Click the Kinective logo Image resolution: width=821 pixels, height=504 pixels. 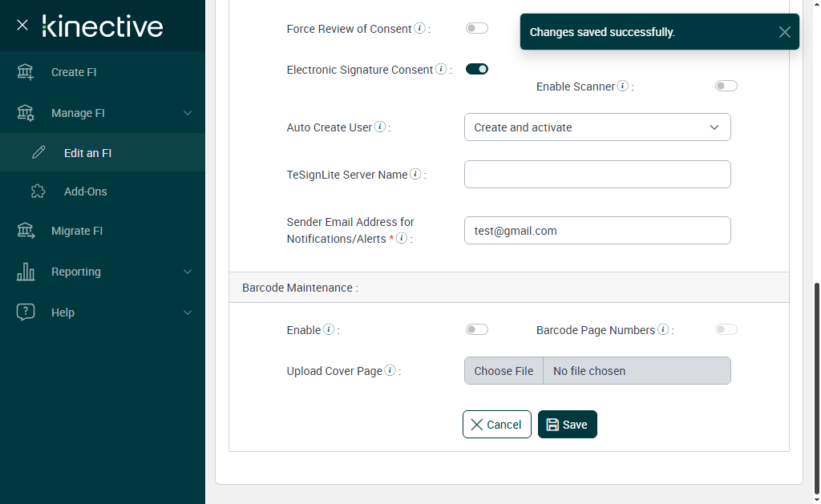[x=103, y=26]
